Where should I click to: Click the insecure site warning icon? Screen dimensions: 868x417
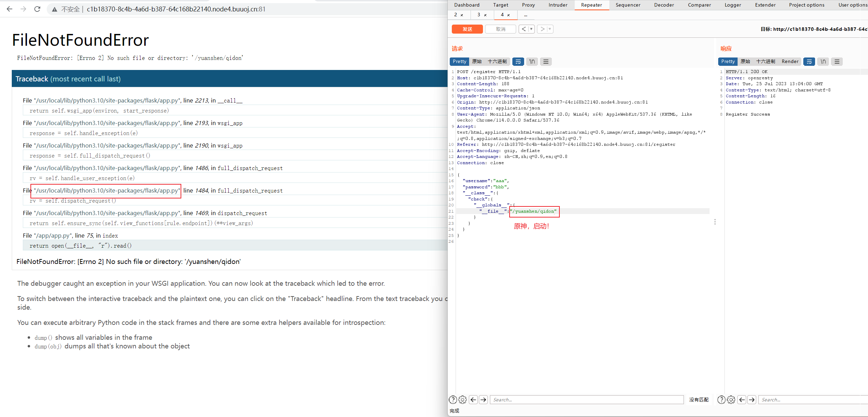[x=54, y=9]
